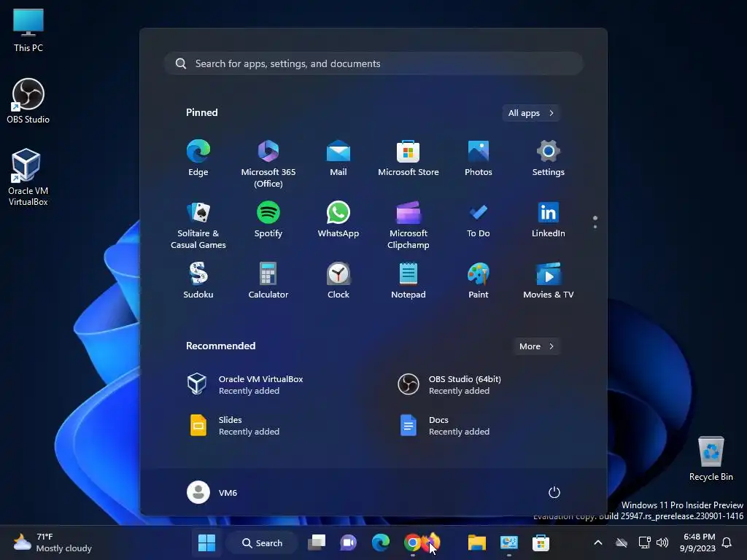747x560 pixels.
Task: Open Task View on the taskbar
Action: [317, 542]
